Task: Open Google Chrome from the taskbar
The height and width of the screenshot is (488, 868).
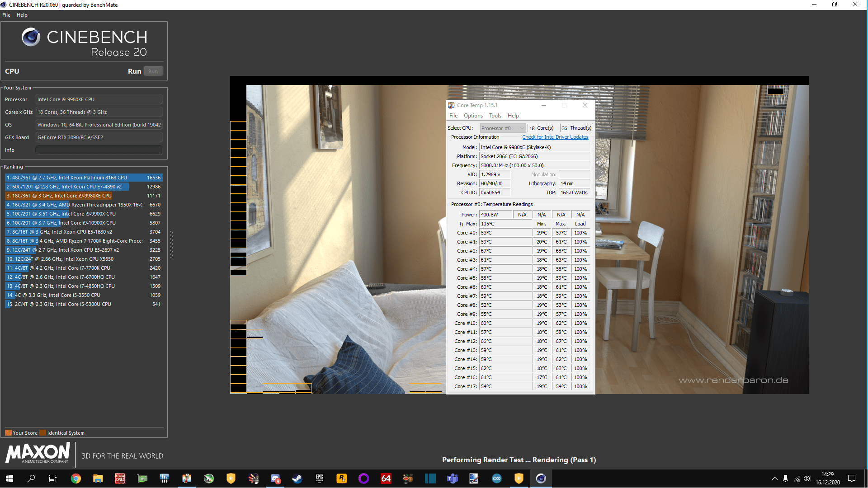Action: 76,479
